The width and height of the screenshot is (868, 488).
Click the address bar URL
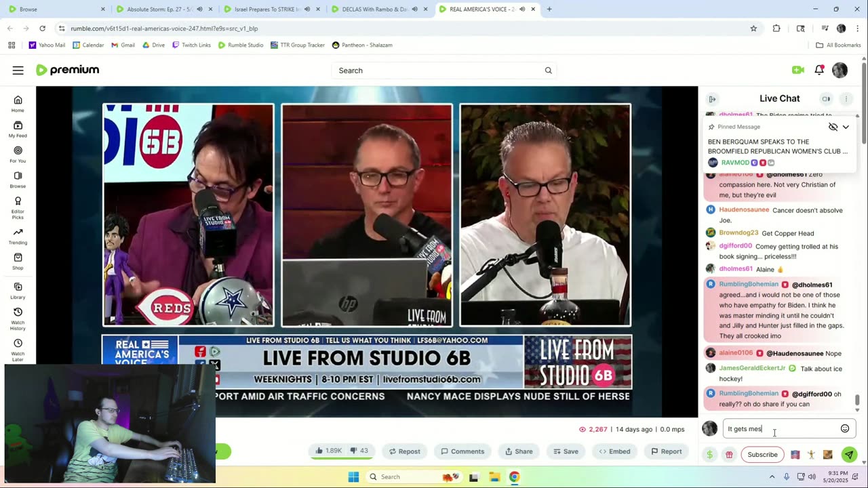(164, 28)
